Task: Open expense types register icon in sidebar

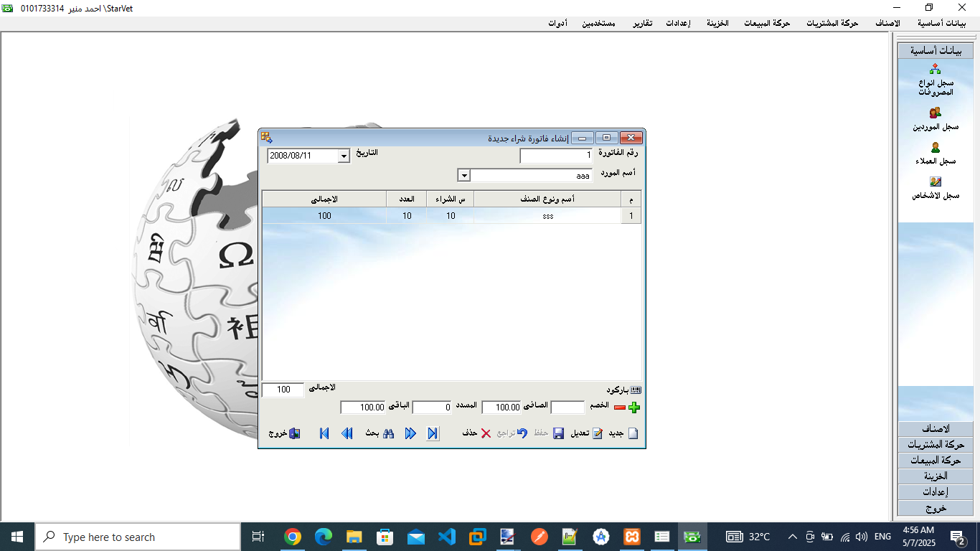Action: [935, 70]
